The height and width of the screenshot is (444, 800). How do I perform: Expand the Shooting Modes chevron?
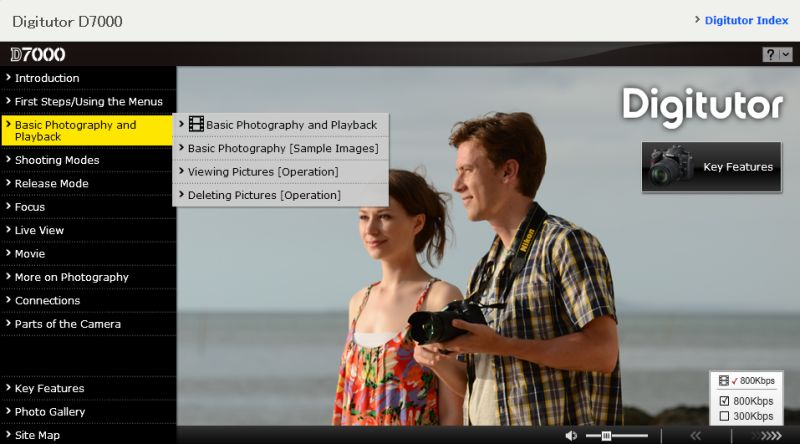pos(8,159)
